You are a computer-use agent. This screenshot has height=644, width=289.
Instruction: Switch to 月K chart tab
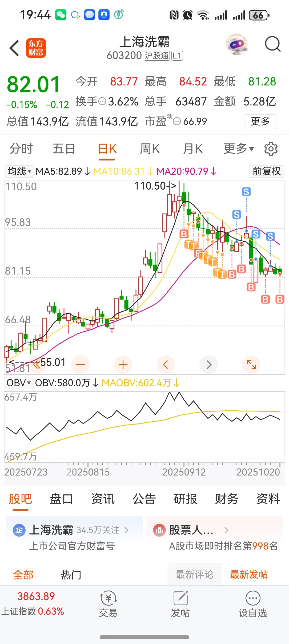pos(193,149)
